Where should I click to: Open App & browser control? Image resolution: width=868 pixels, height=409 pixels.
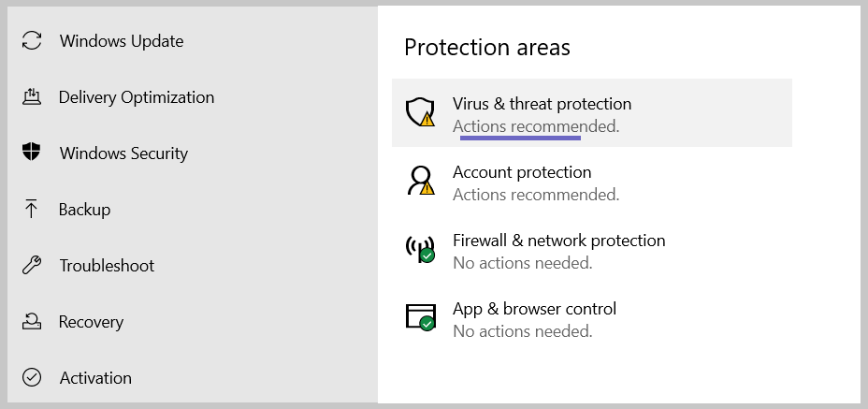tap(592, 317)
